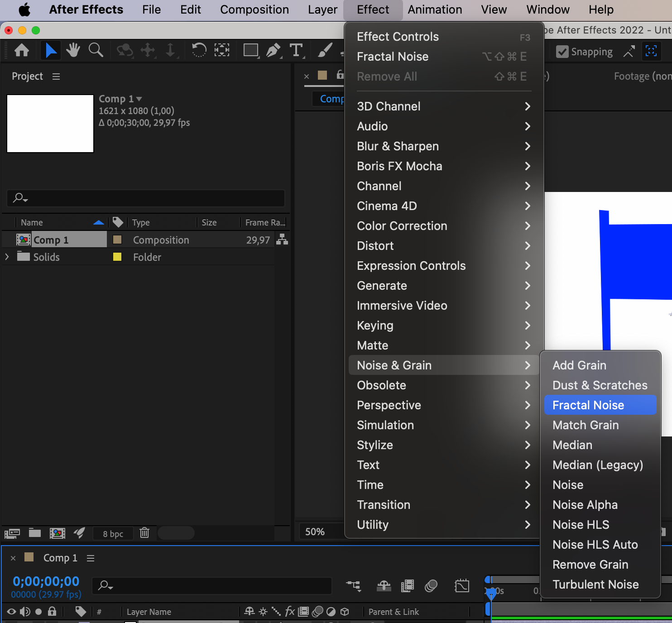Sort project items by Type column
672x623 pixels.
[141, 222]
